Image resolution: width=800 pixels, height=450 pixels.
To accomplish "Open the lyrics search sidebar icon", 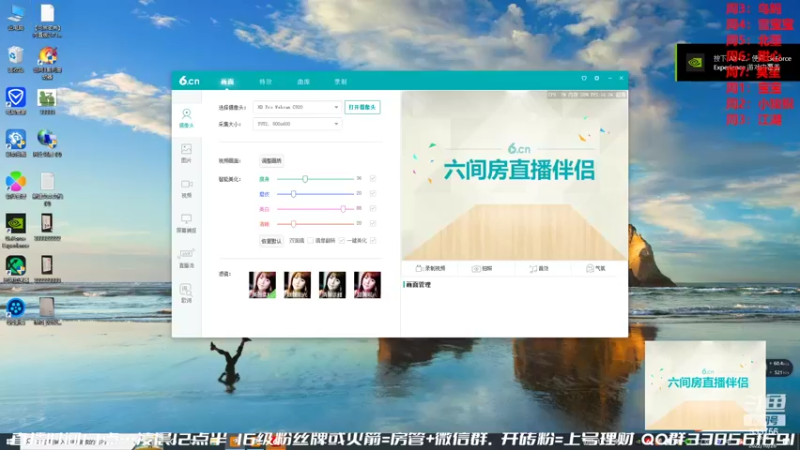I will tap(186, 293).
